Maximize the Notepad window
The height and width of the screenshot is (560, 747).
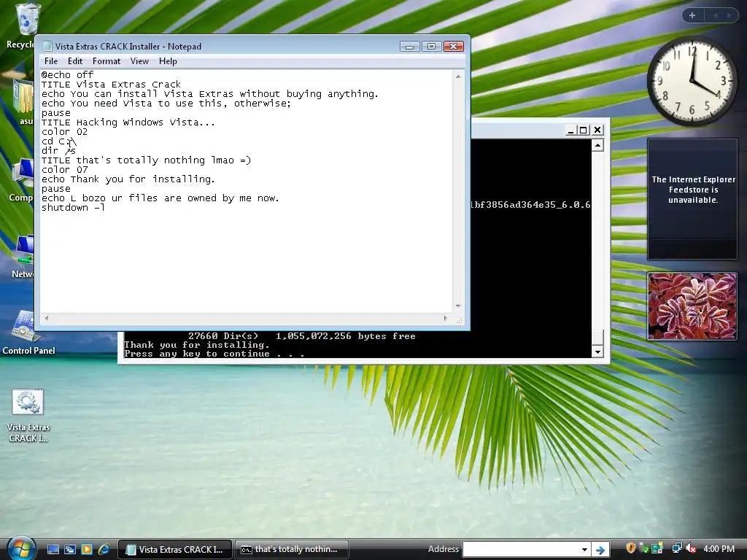point(431,46)
